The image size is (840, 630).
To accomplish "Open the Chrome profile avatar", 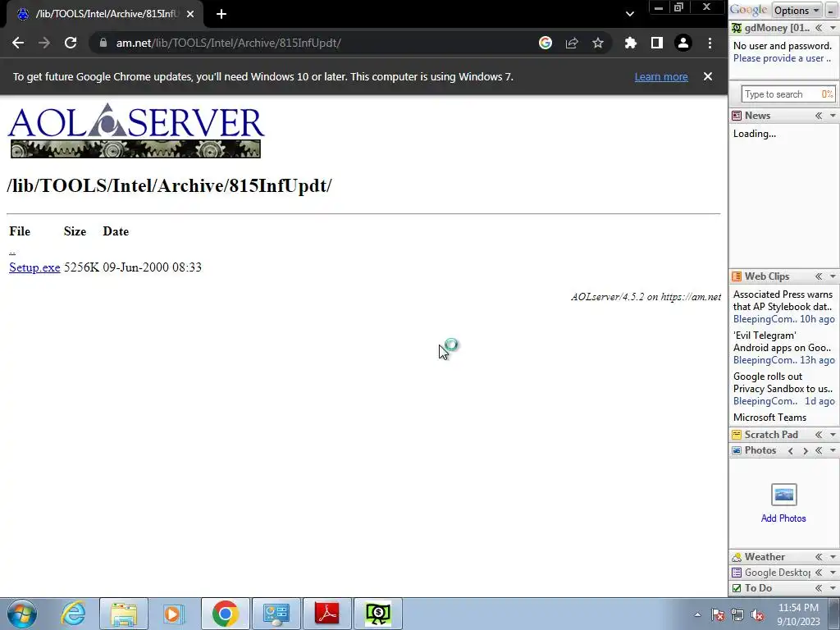I will (683, 43).
